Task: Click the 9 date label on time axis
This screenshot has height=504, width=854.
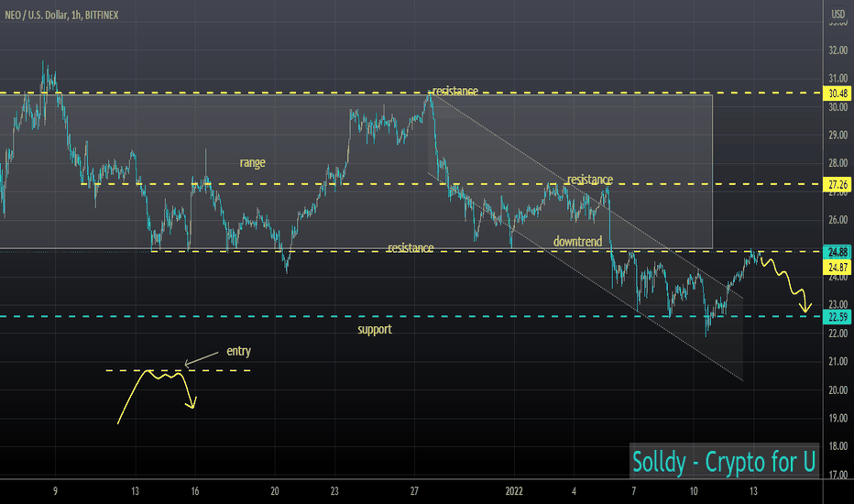Action: (x=55, y=491)
